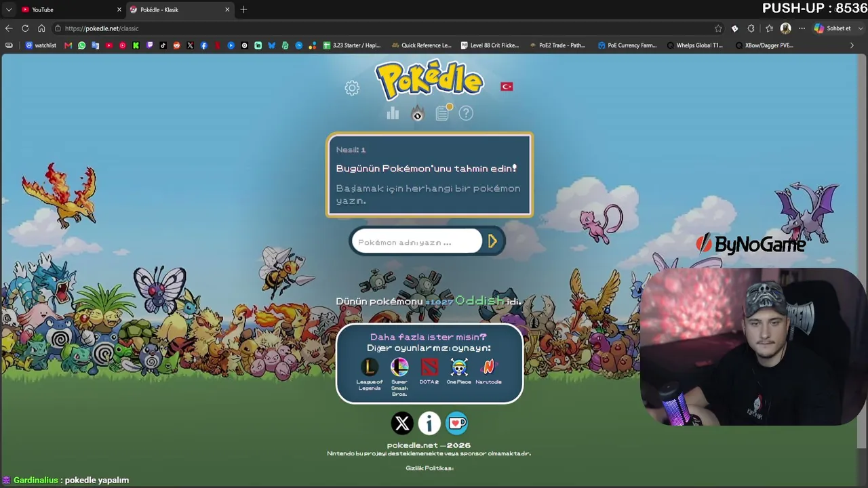868x488 pixels.
Task: Open the Ko-fi support heart-cup icon
Action: (x=456, y=424)
